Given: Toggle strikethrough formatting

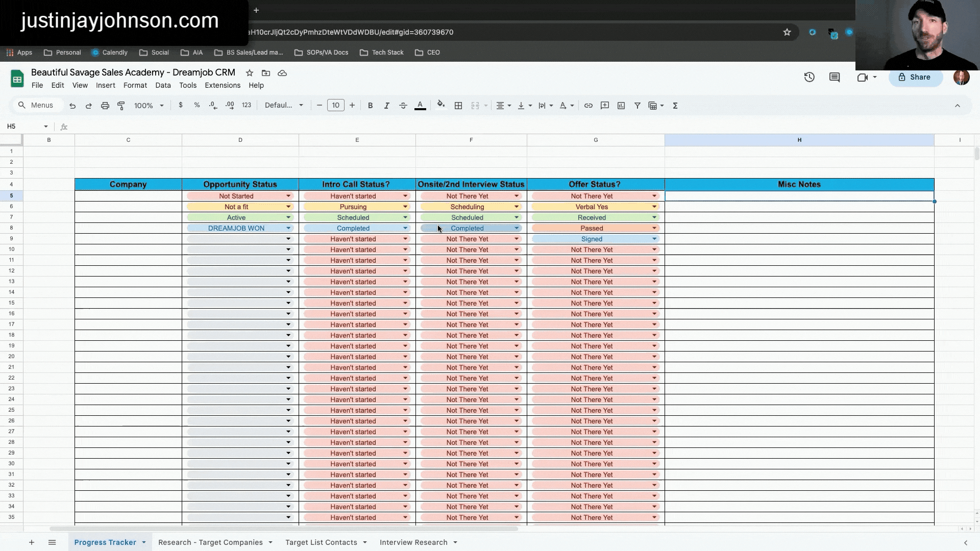Looking at the screenshot, I should tap(403, 106).
